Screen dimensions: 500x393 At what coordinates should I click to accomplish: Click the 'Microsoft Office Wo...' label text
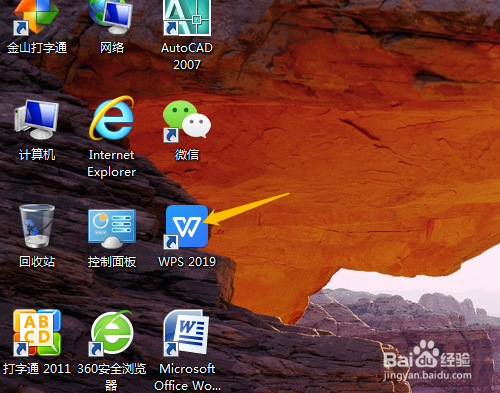pyautogui.click(x=187, y=377)
